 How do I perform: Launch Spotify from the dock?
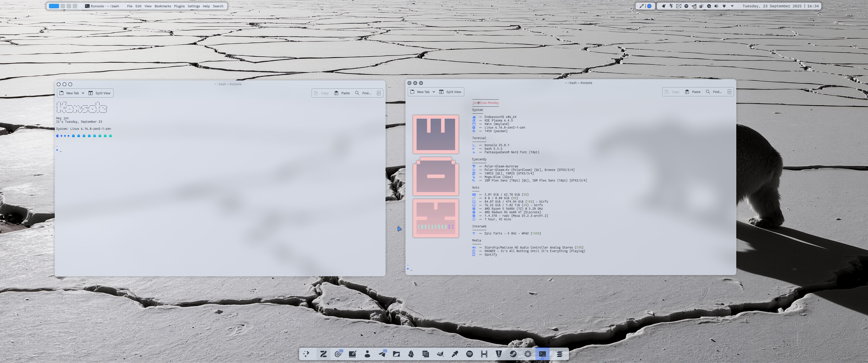tap(469, 354)
